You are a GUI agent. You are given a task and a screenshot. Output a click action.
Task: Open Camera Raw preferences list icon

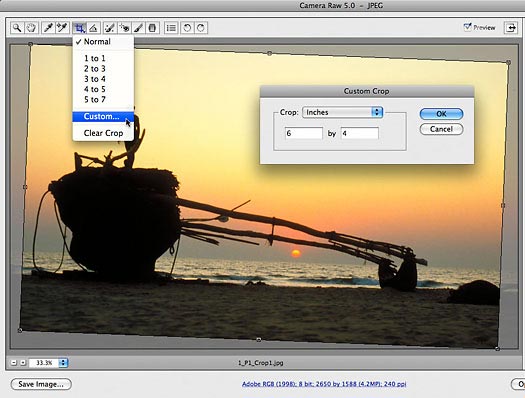171,28
